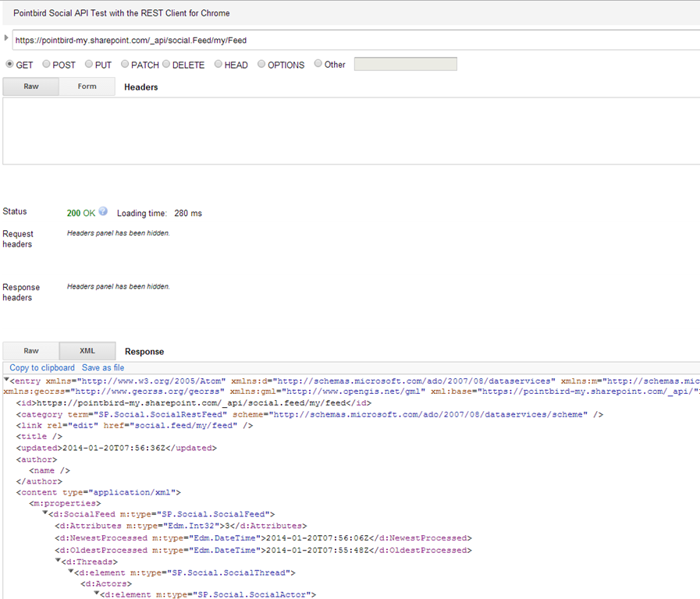Screen dimensions: 700x599
Task: Click the updated timestamp 2014-01-20T07:56:36Z
Action: [114, 448]
